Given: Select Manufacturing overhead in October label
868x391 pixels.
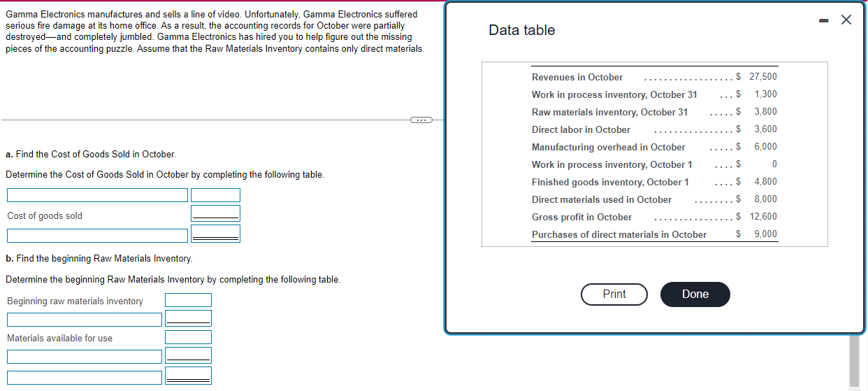Looking at the screenshot, I should click(609, 147).
